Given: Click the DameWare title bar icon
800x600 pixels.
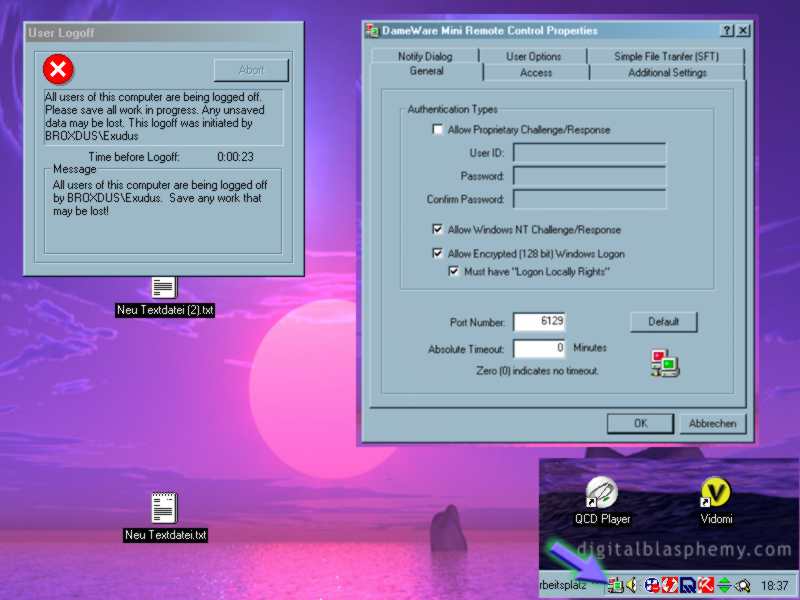Looking at the screenshot, I should point(372,31).
